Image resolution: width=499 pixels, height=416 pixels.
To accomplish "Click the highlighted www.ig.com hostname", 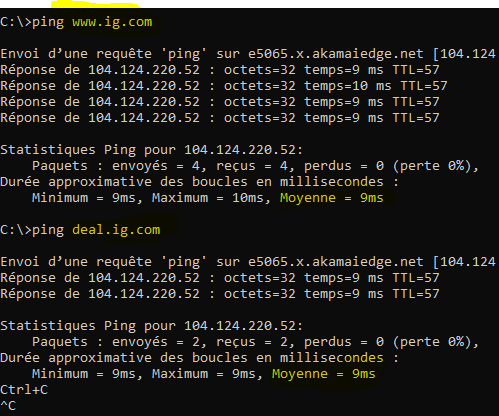I will 112,22.
